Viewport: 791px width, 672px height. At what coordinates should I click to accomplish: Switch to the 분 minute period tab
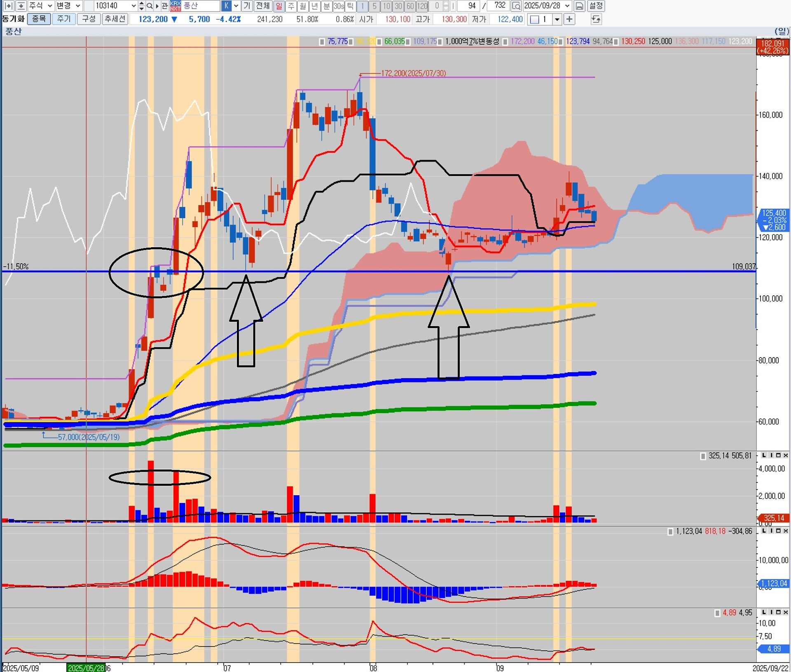tap(327, 6)
